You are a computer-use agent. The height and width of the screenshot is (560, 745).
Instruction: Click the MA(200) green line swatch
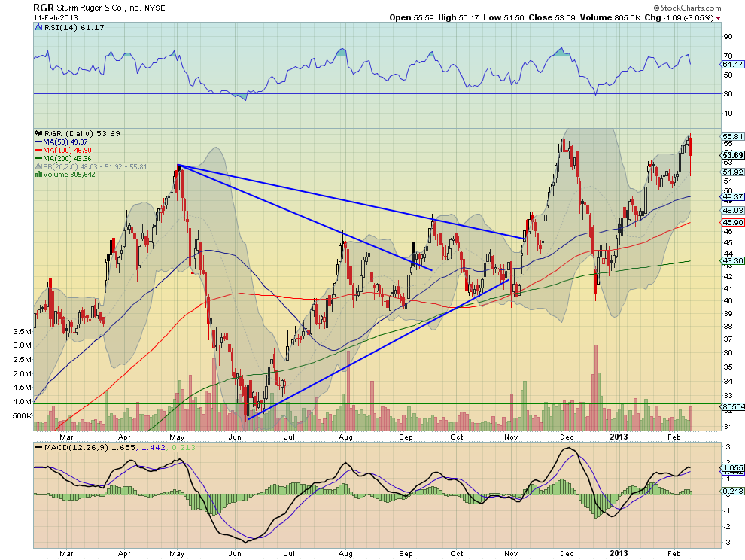(x=39, y=158)
